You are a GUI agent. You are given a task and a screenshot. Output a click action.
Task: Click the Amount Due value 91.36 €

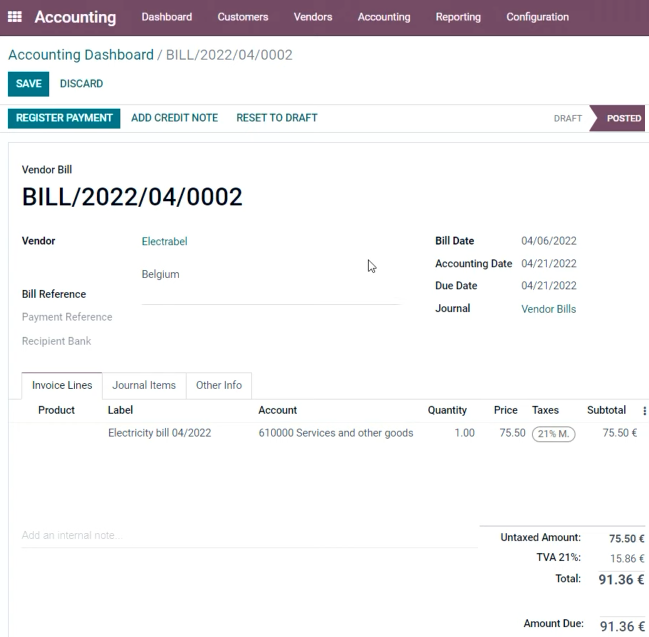pos(622,627)
